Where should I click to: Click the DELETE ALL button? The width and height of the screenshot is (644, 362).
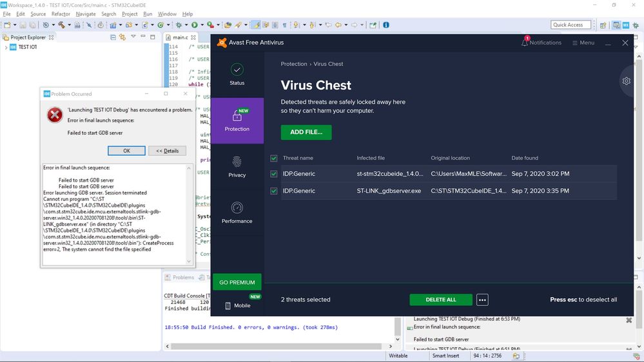(x=441, y=300)
